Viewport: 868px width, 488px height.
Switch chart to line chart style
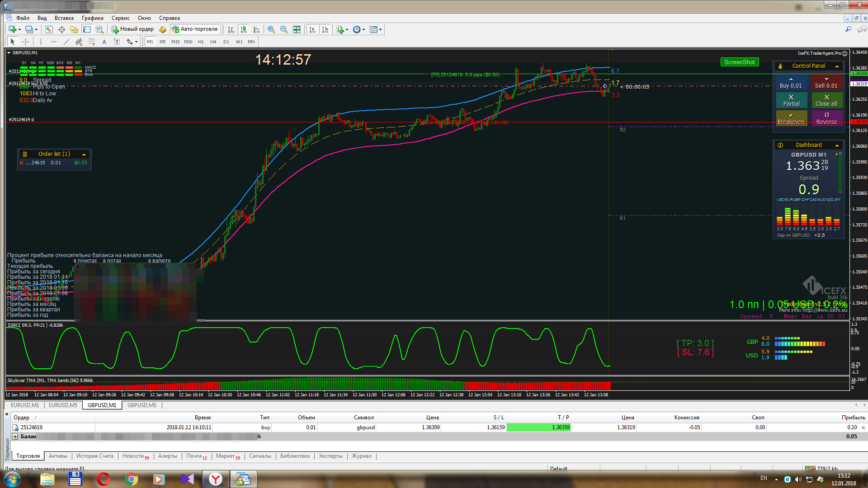[256, 29]
